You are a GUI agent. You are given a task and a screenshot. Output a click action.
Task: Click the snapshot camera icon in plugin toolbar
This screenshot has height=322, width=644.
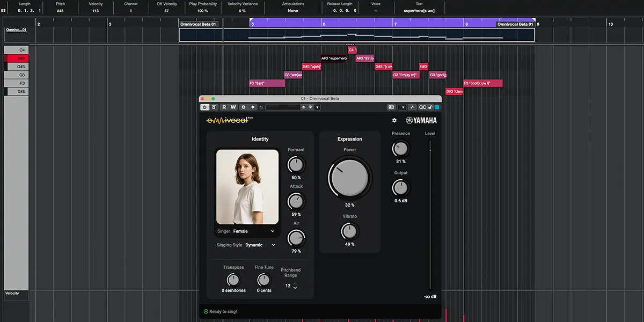point(390,107)
